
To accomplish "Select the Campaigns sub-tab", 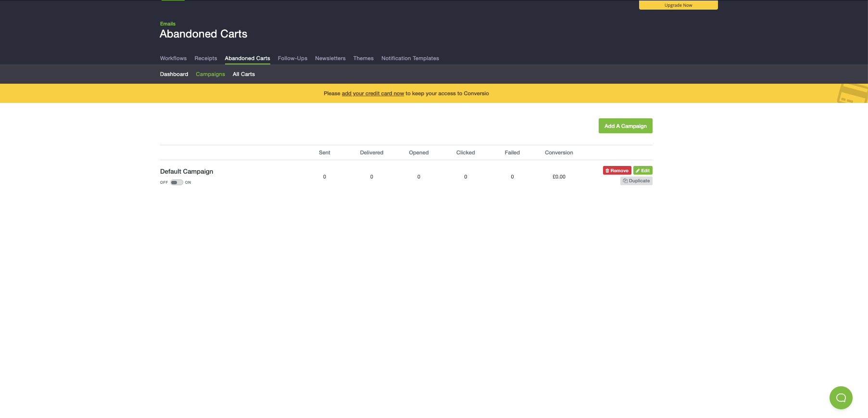I will point(210,74).
